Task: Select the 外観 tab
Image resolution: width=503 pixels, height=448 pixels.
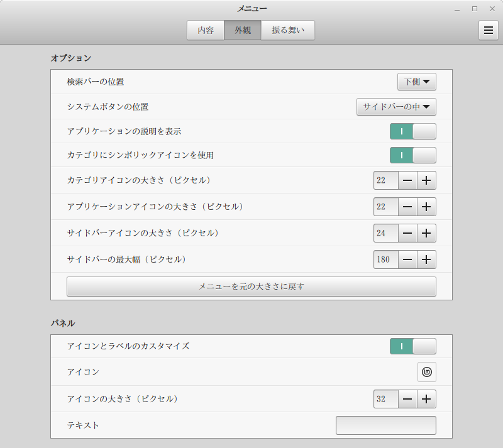Action: click(x=243, y=30)
